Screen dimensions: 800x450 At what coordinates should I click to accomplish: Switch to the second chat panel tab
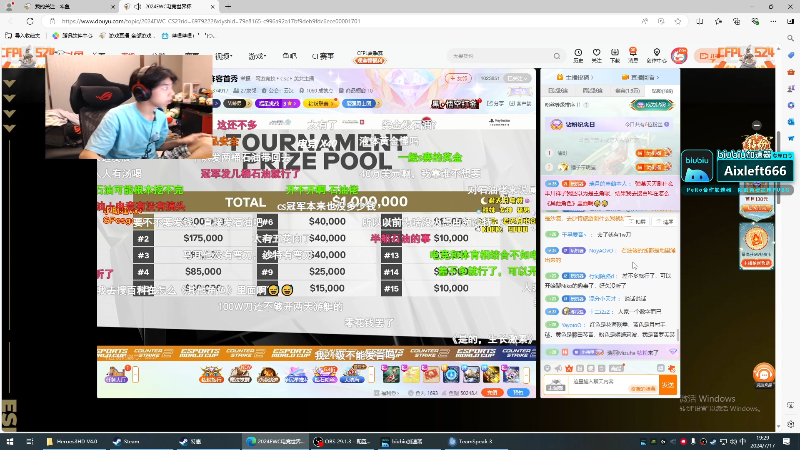click(592, 90)
